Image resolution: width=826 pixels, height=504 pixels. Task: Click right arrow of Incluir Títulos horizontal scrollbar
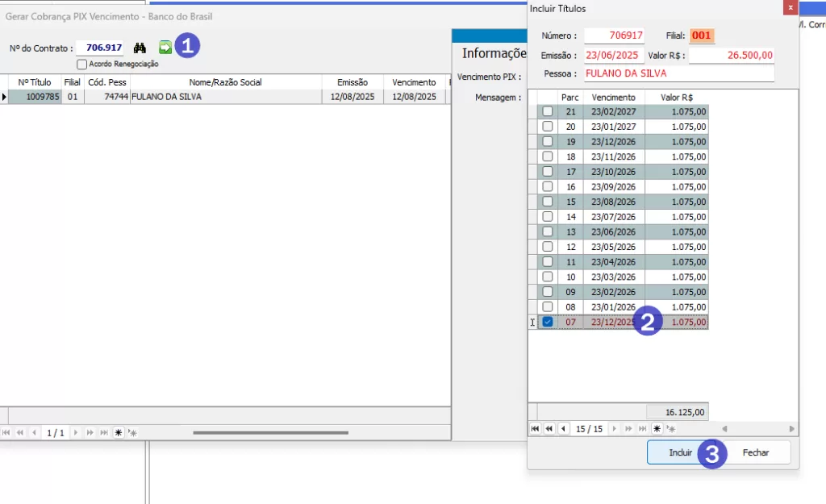pyautogui.click(x=791, y=429)
